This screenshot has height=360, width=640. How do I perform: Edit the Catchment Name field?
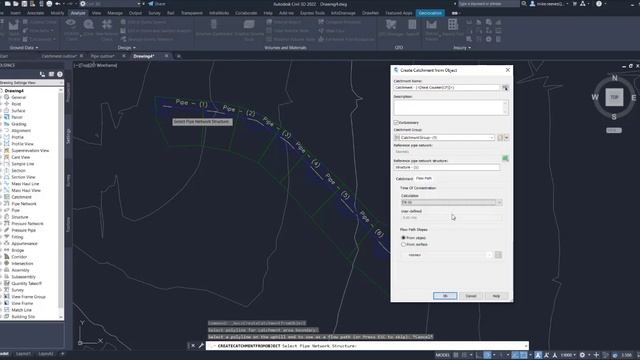[x=447, y=88]
